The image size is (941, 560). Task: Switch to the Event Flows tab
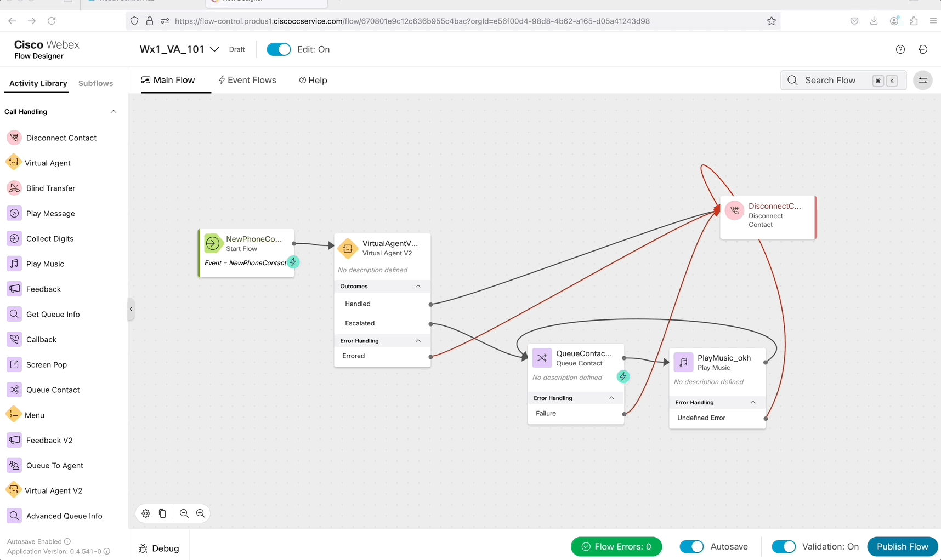tap(247, 80)
